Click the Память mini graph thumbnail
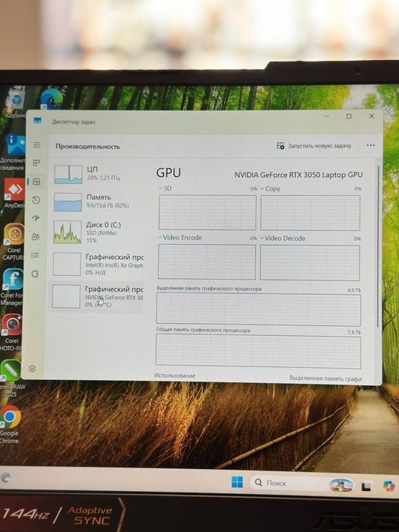The width and height of the screenshot is (399, 532). (x=68, y=202)
